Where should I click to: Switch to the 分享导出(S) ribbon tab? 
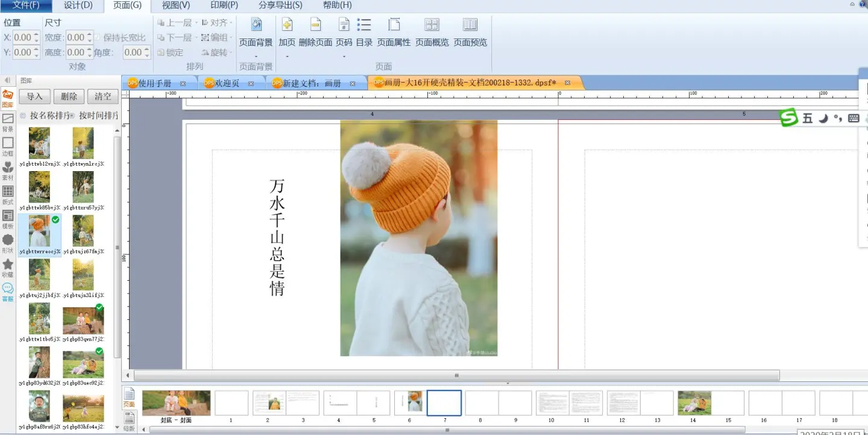pyautogui.click(x=280, y=5)
